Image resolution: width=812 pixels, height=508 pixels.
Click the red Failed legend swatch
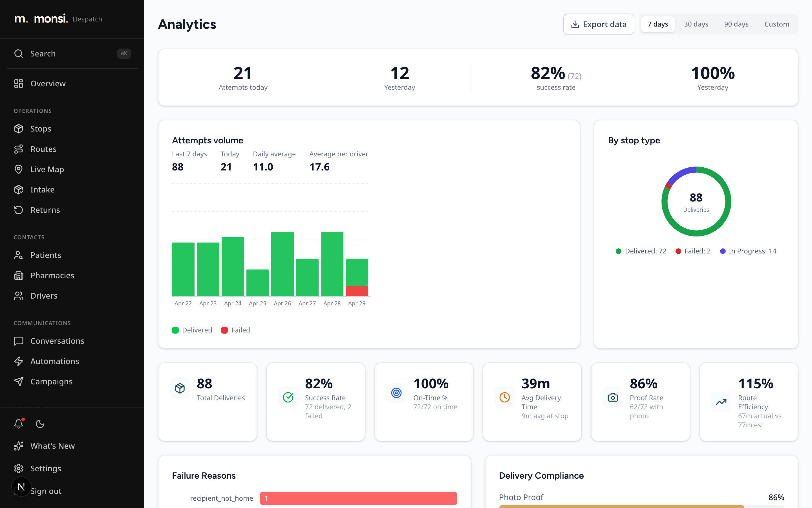[x=224, y=330]
